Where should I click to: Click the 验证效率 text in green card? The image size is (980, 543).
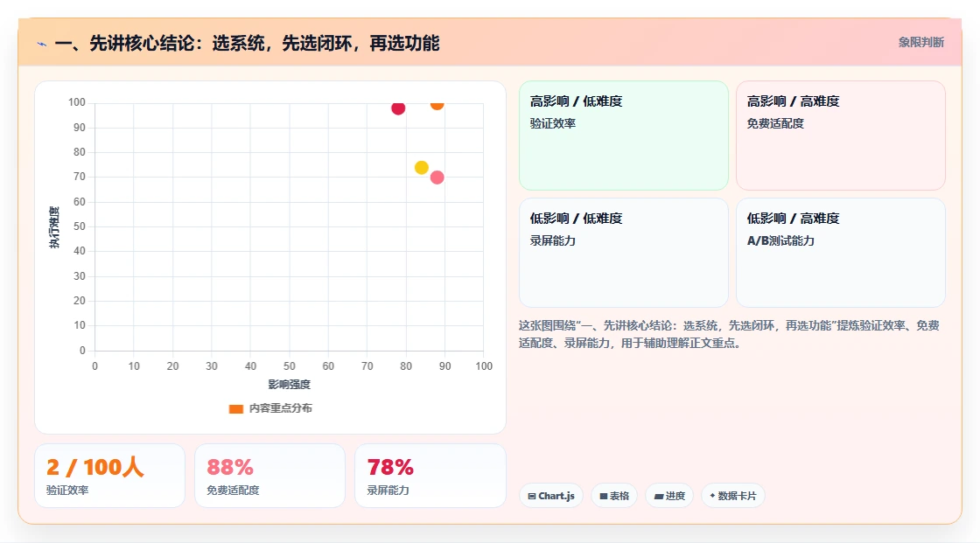tap(552, 123)
